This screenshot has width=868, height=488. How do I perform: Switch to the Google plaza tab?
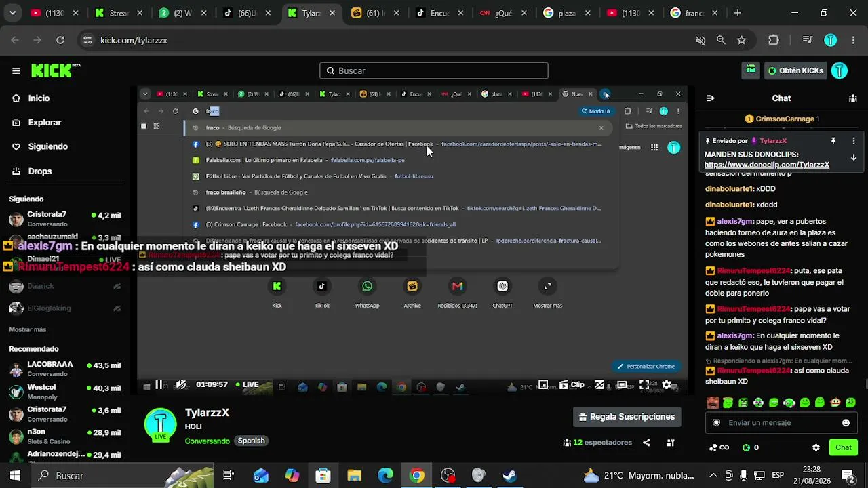[x=568, y=13]
